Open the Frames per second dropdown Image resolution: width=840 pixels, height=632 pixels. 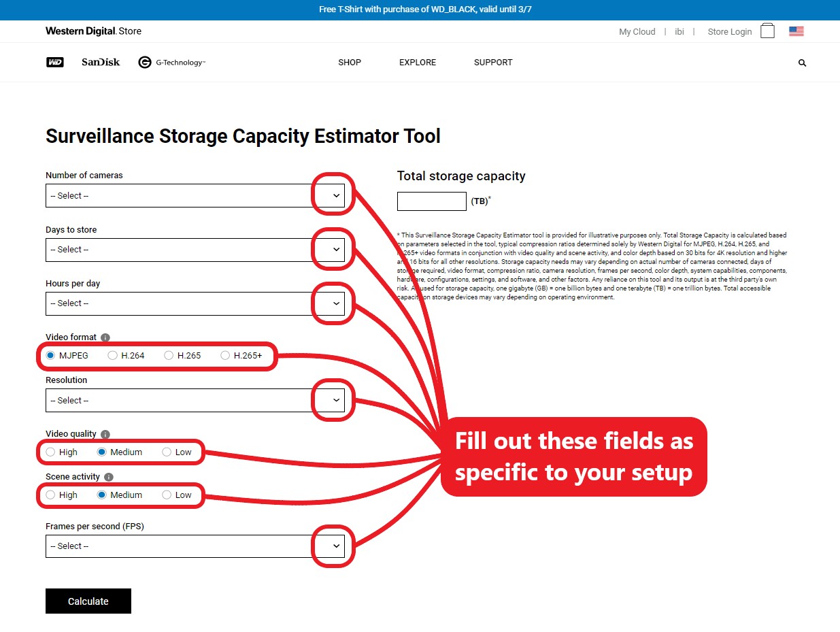195,546
